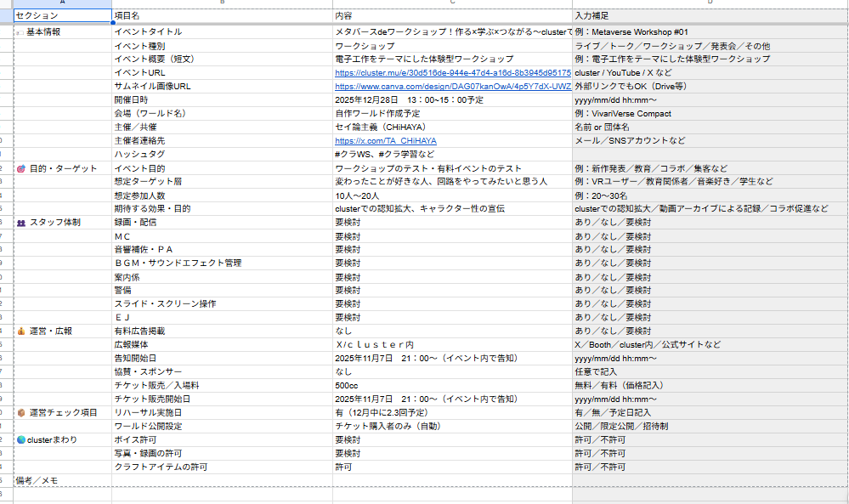This screenshot has width=849, height=504.
Task: Open the x.com organizer contact link
Action: pos(386,141)
